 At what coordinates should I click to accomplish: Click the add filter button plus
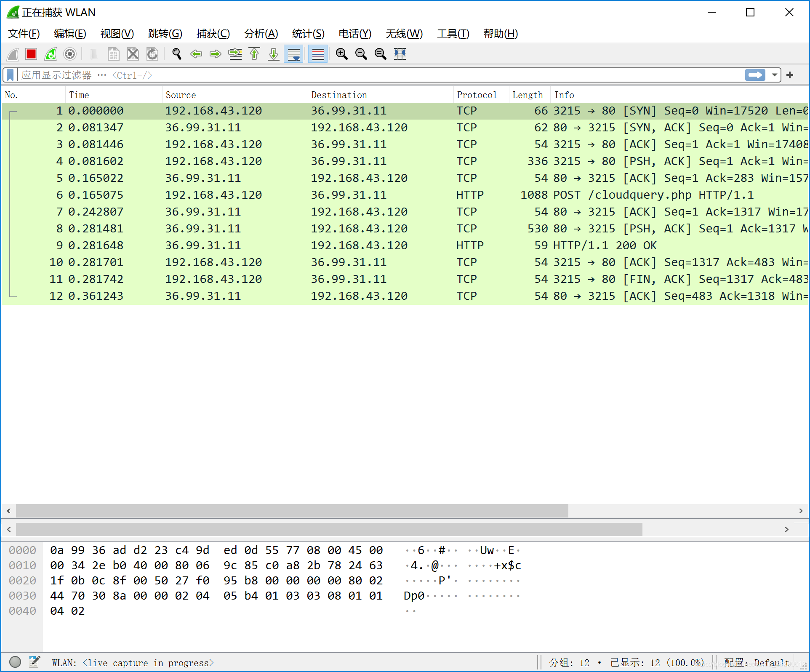tap(790, 75)
